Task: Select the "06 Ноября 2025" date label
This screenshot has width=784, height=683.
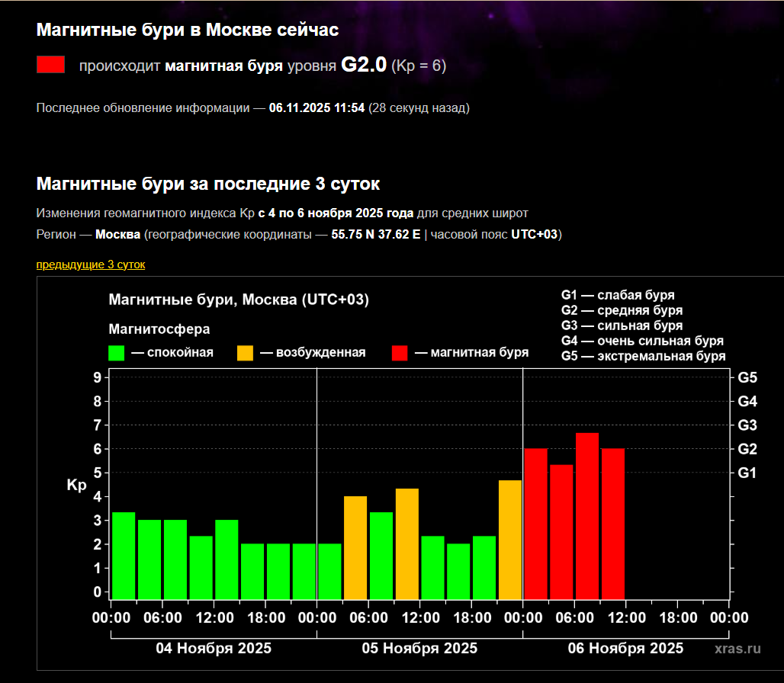Action: coord(625,649)
